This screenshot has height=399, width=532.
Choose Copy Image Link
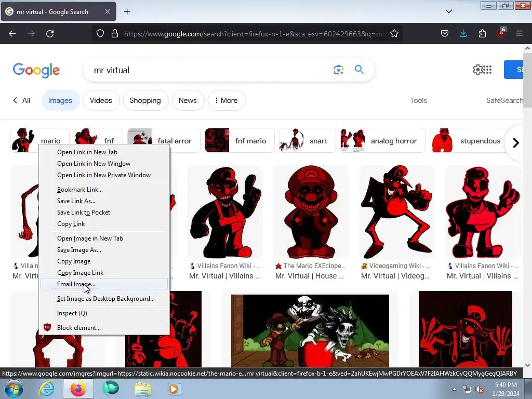point(104,273)
